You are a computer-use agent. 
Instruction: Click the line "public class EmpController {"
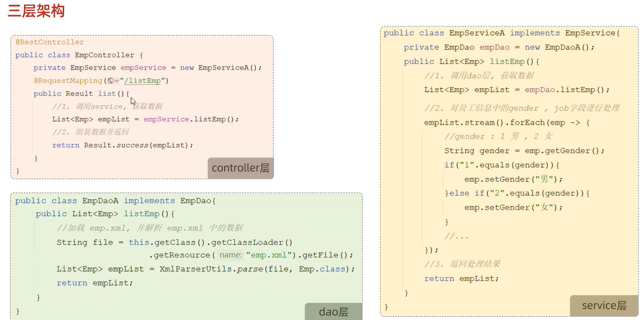(79, 55)
